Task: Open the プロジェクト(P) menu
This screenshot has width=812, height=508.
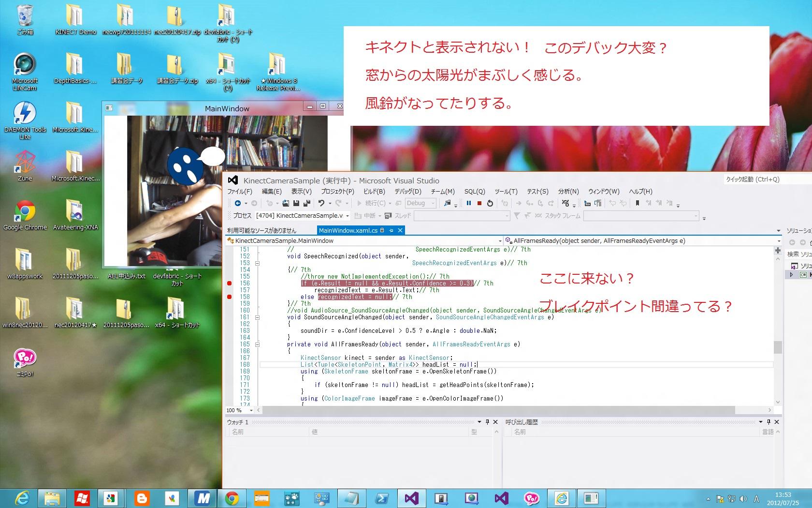Action: 337,192
